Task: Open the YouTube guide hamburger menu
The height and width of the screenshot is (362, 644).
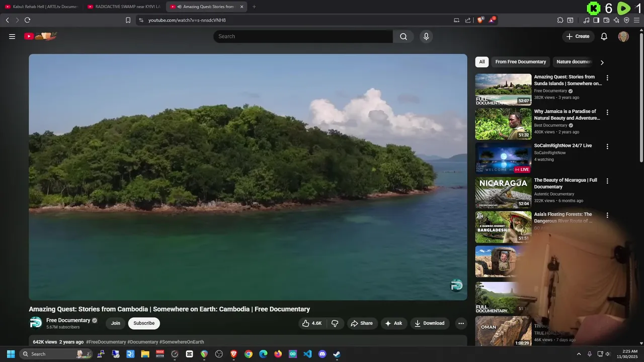Action: tap(12, 36)
